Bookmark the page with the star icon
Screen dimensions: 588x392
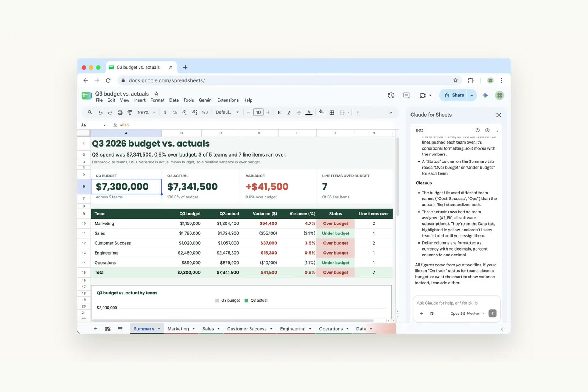[x=455, y=80]
